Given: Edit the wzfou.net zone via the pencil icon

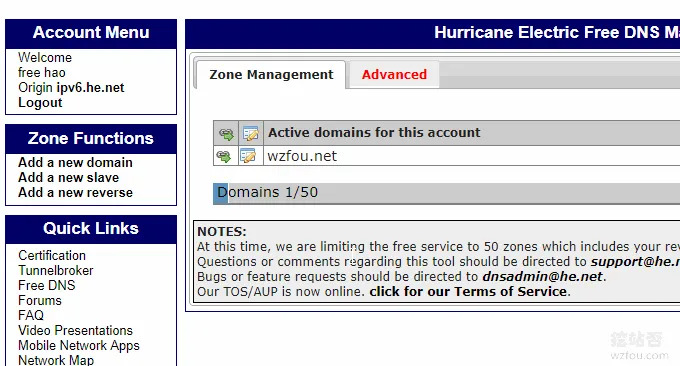Looking at the screenshot, I should pyautogui.click(x=248, y=156).
